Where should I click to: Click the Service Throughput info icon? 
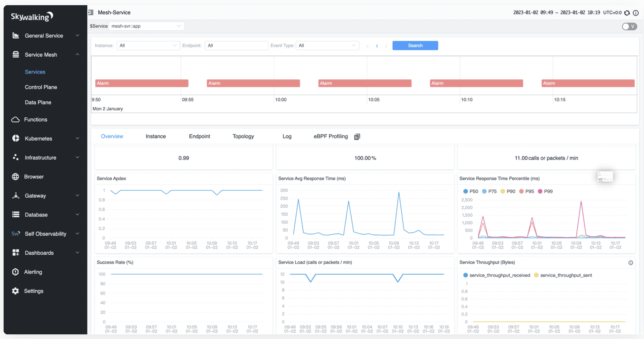point(631,263)
